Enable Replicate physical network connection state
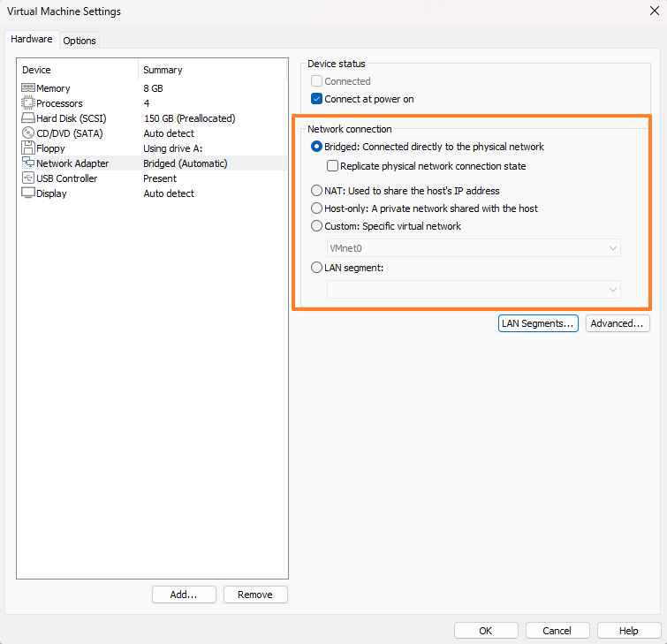Viewport: 667px width, 644px height. pos(332,166)
